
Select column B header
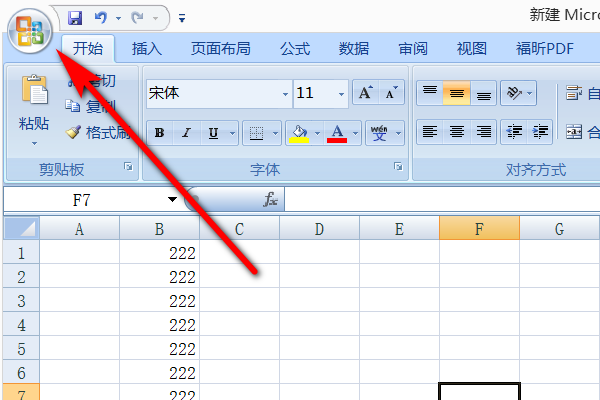point(159,229)
